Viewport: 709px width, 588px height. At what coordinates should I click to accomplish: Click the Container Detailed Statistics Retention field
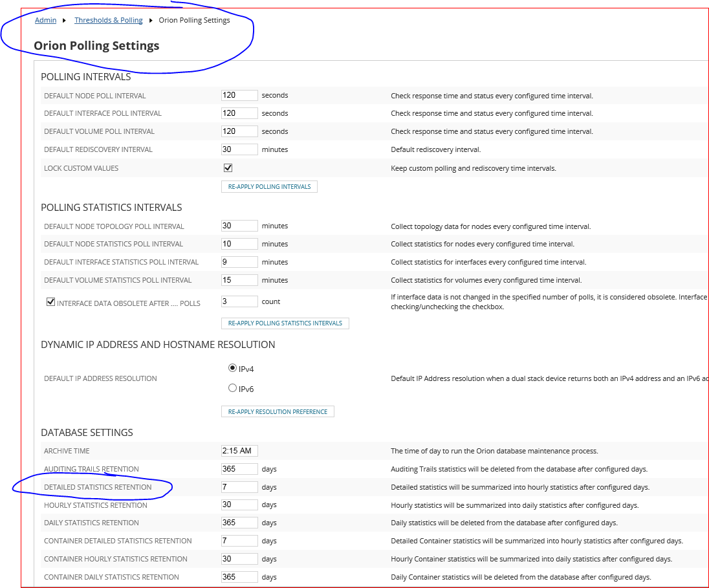point(239,541)
